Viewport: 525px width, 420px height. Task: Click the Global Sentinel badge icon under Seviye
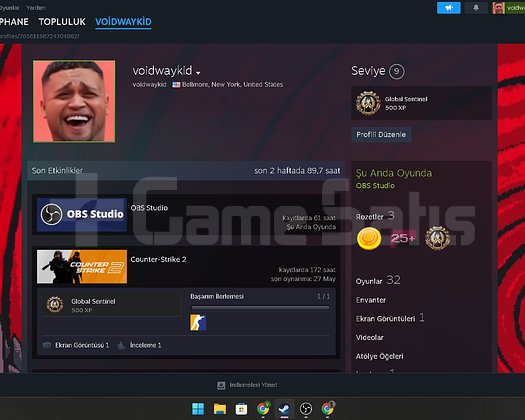tap(368, 103)
